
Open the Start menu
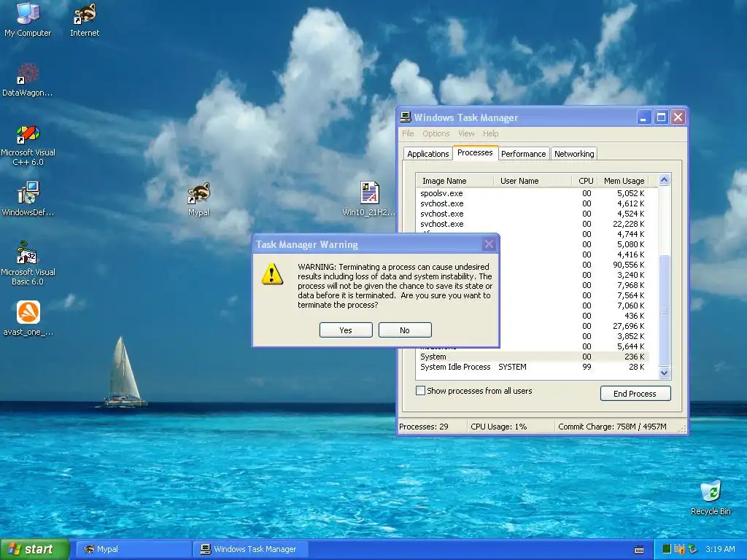pos(35,549)
